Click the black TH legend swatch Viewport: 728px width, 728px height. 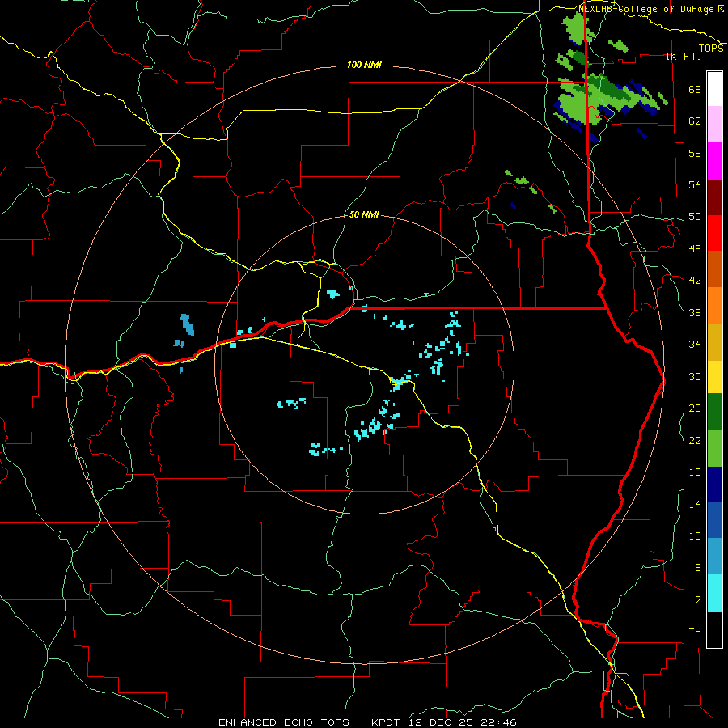(714, 629)
